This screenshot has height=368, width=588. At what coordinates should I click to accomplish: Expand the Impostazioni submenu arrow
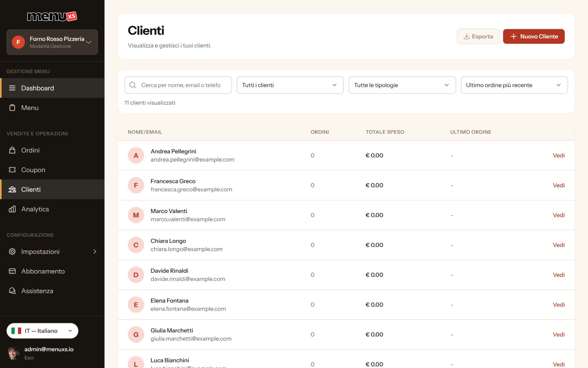(x=95, y=251)
